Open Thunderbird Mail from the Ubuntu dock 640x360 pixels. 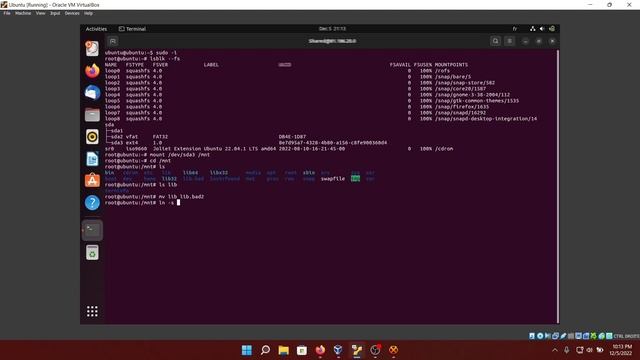(x=92, y=93)
